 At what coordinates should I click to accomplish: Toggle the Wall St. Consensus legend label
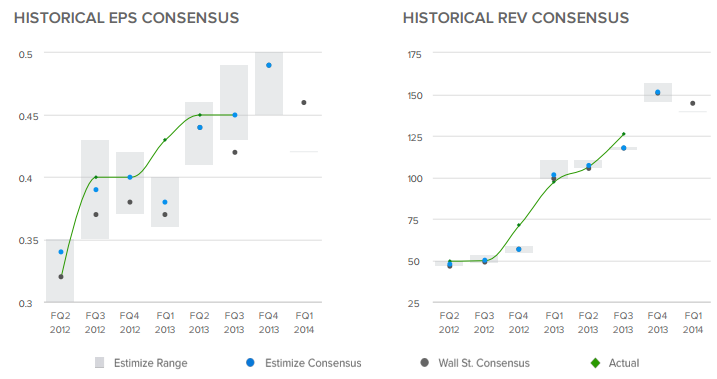point(484,363)
